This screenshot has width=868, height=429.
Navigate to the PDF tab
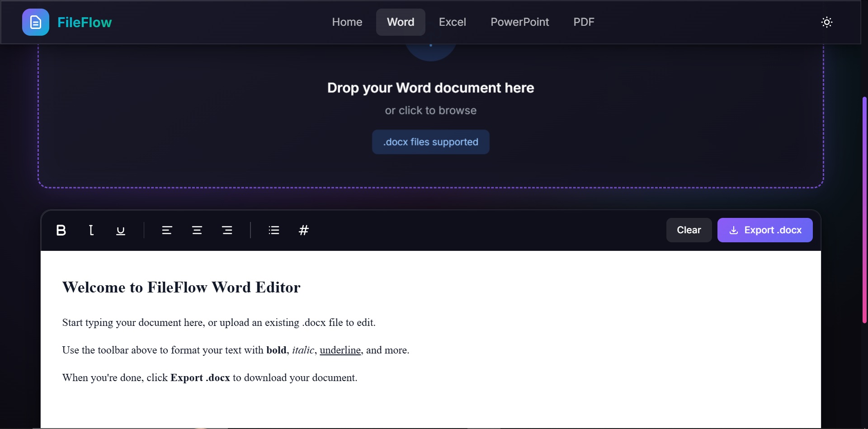584,22
